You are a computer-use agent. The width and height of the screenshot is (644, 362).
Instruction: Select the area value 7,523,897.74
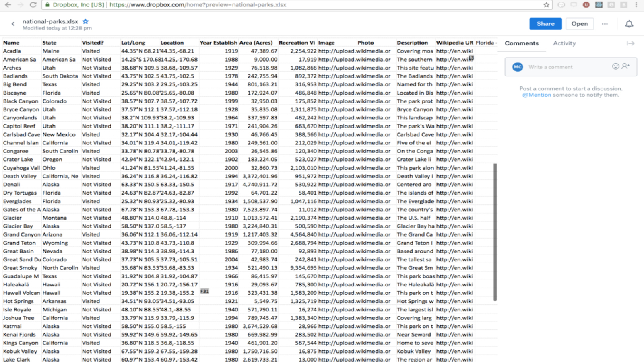tap(260, 210)
